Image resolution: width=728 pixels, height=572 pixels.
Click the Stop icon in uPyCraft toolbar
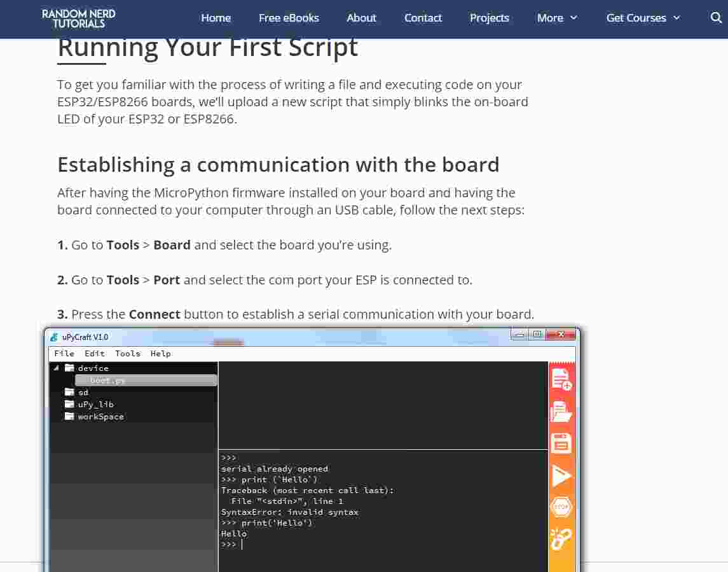(561, 507)
